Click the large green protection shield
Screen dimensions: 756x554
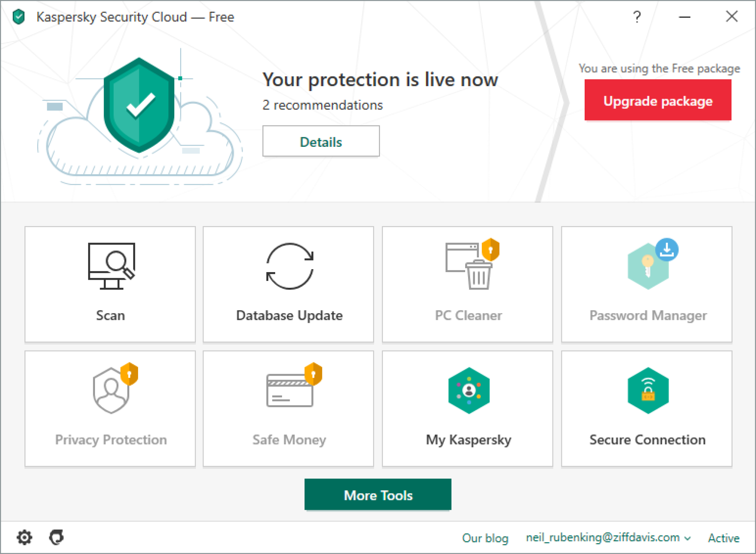pos(139,105)
